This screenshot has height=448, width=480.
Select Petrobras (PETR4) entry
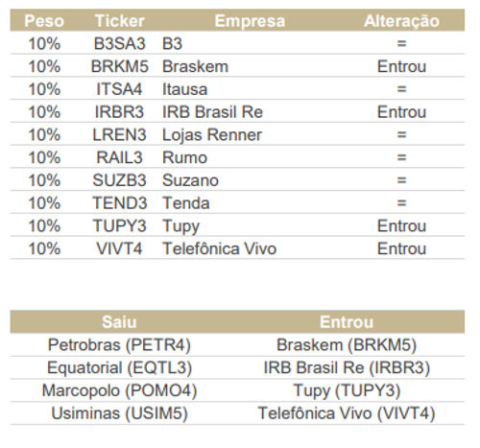click(119, 345)
